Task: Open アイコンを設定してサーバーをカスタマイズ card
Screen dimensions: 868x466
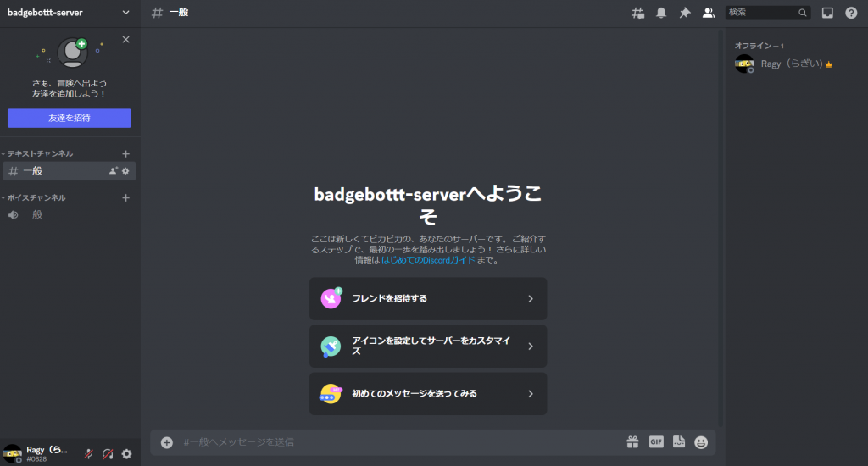Action: tap(428, 347)
